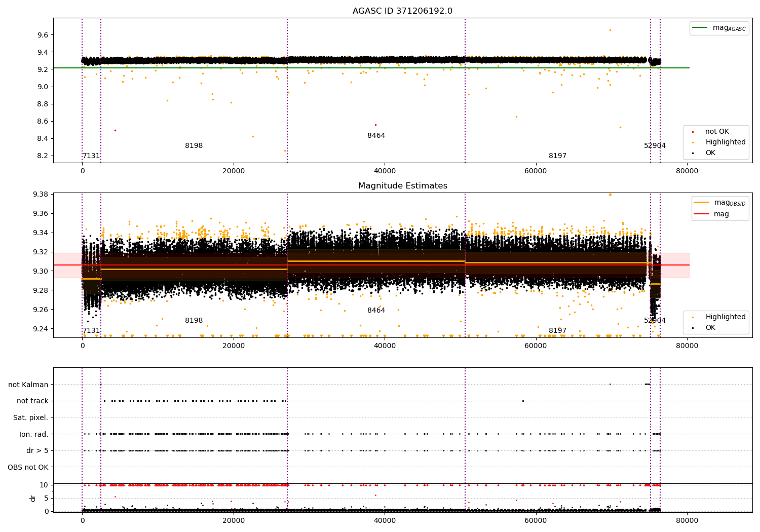Click the 9.6 y-axis tick label
This screenshot has height=532, width=760.
click(43, 35)
